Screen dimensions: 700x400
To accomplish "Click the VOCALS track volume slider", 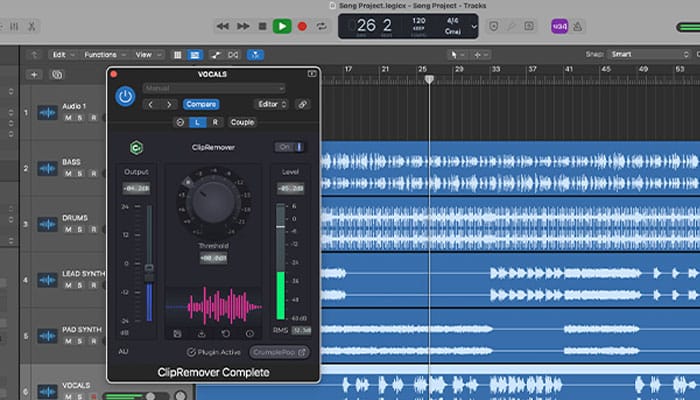I will (135, 396).
